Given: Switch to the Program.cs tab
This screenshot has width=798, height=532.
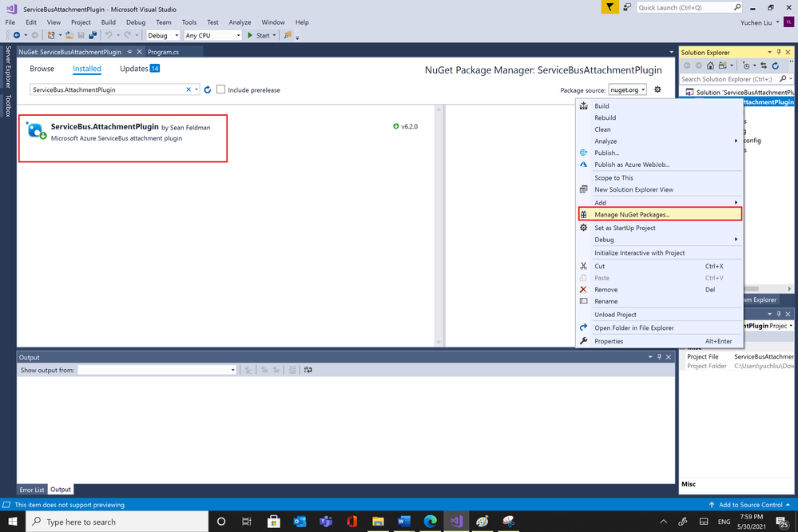Looking at the screenshot, I should coord(164,52).
